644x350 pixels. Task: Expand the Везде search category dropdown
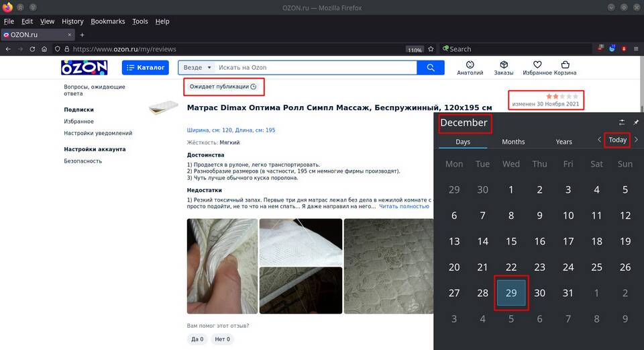[x=197, y=68]
